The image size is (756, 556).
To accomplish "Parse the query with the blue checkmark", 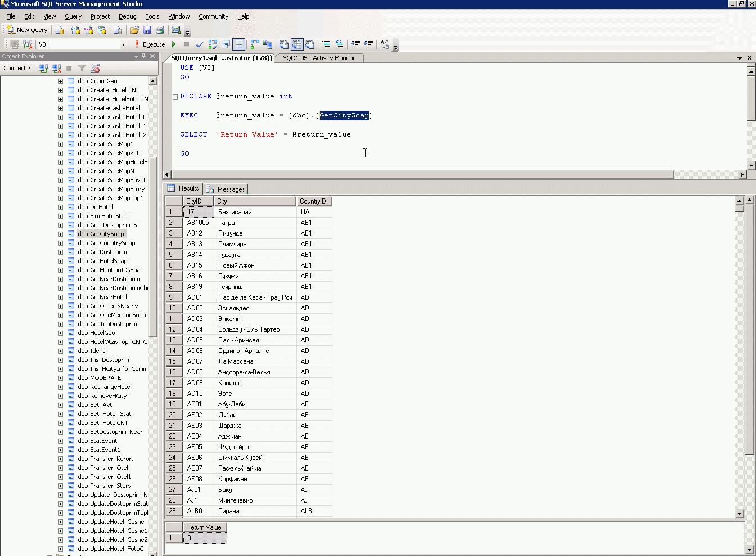I will click(x=200, y=44).
